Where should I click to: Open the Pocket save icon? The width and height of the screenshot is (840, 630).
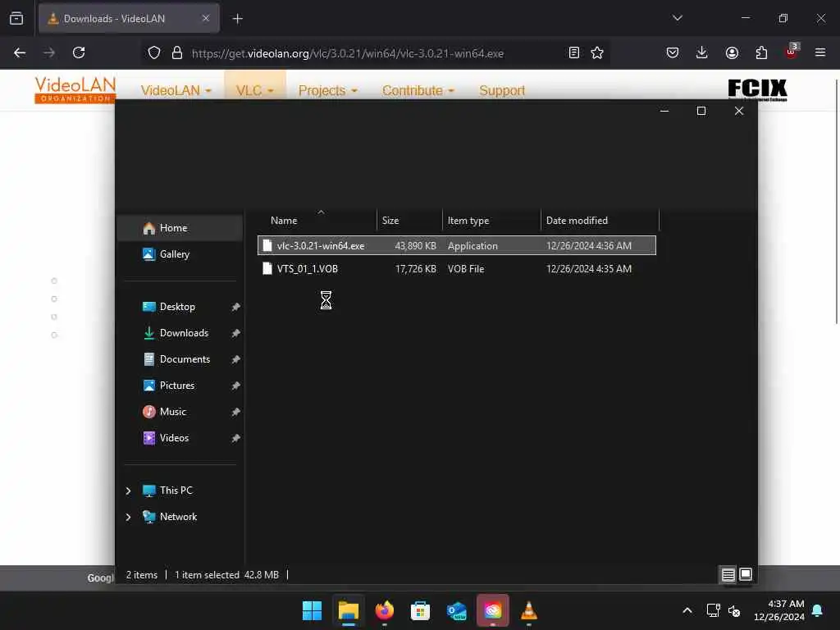(x=673, y=52)
